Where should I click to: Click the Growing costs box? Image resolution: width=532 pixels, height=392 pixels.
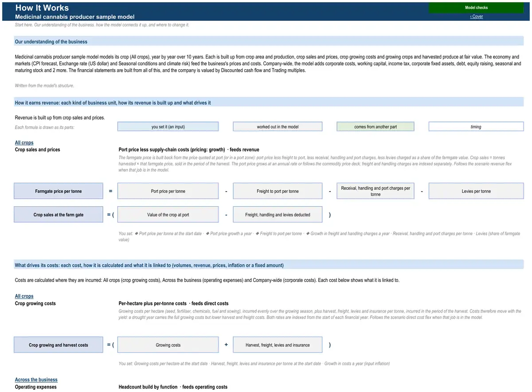point(168,345)
